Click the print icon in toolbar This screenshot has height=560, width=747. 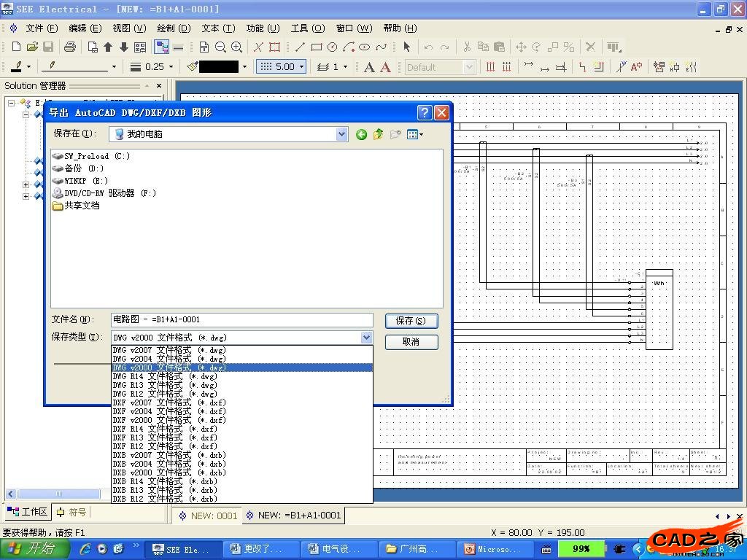[70, 47]
